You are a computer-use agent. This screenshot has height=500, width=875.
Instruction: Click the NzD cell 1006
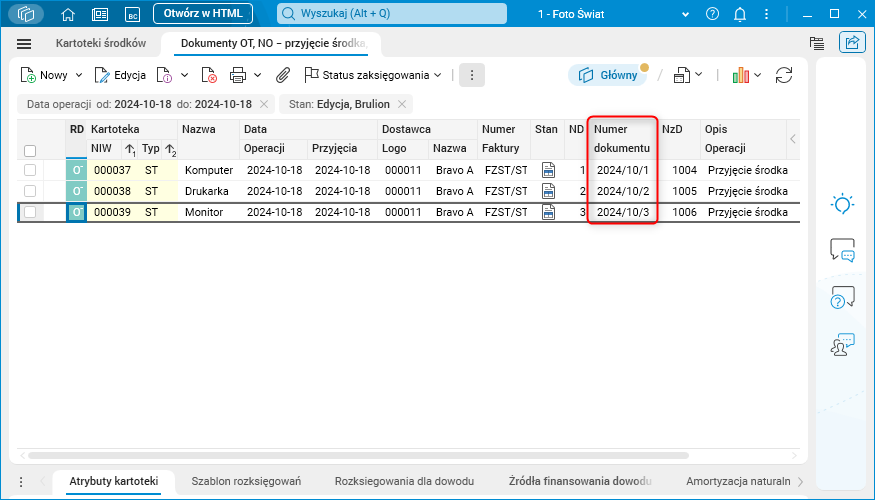(x=684, y=212)
